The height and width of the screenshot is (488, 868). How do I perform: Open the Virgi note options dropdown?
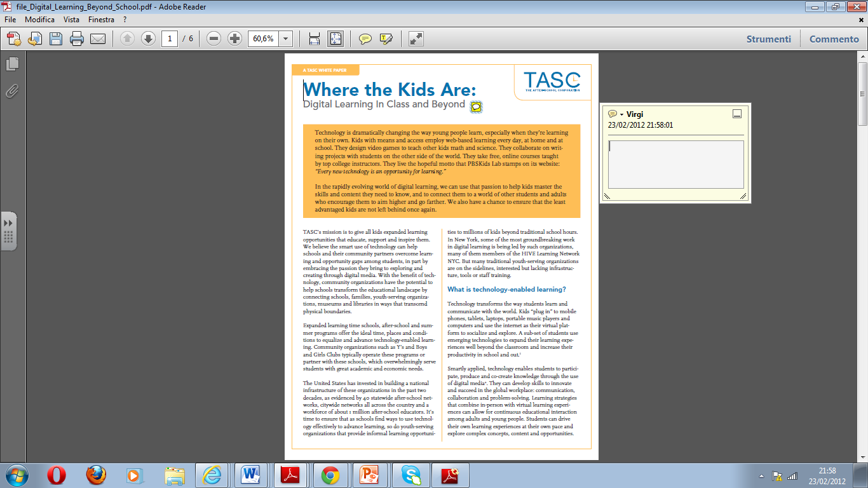tap(621, 114)
